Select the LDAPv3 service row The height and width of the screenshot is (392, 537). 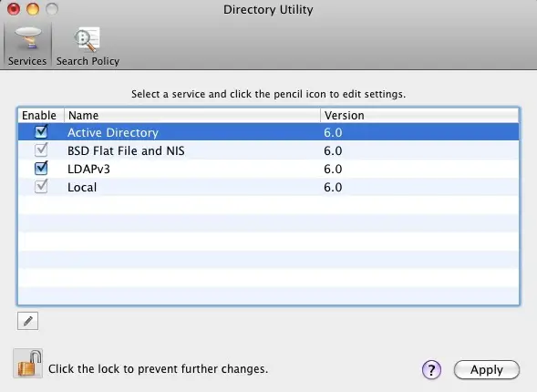(268, 169)
